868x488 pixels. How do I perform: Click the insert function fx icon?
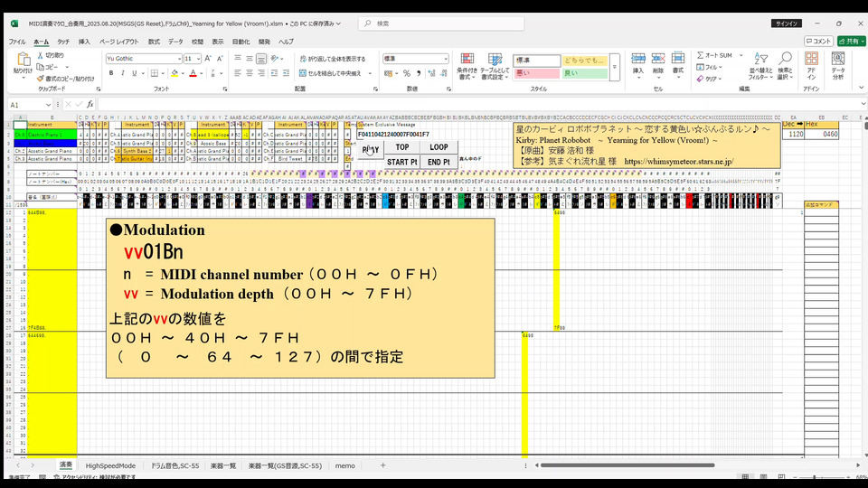click(x=90, y=105)
